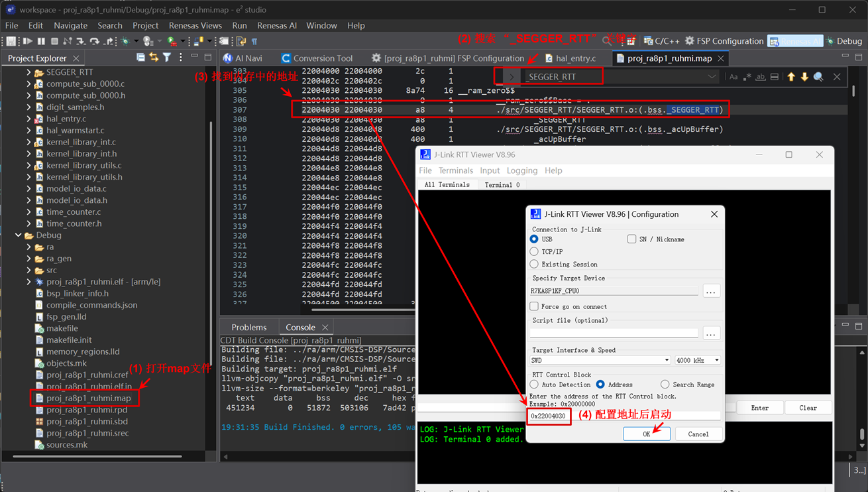Click the Open Perspective icon
The width and height of the screenshot is (868, 492).
click(630, 41)
